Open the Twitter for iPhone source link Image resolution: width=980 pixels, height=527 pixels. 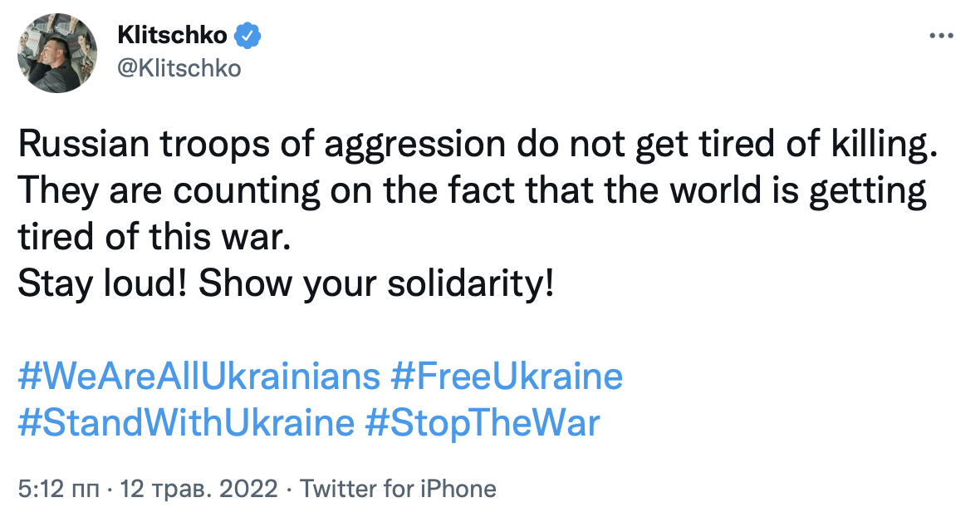398,489
